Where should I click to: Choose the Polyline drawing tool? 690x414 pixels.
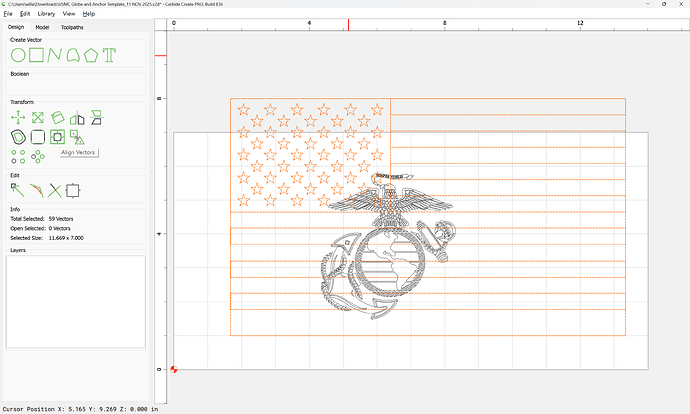54,53
